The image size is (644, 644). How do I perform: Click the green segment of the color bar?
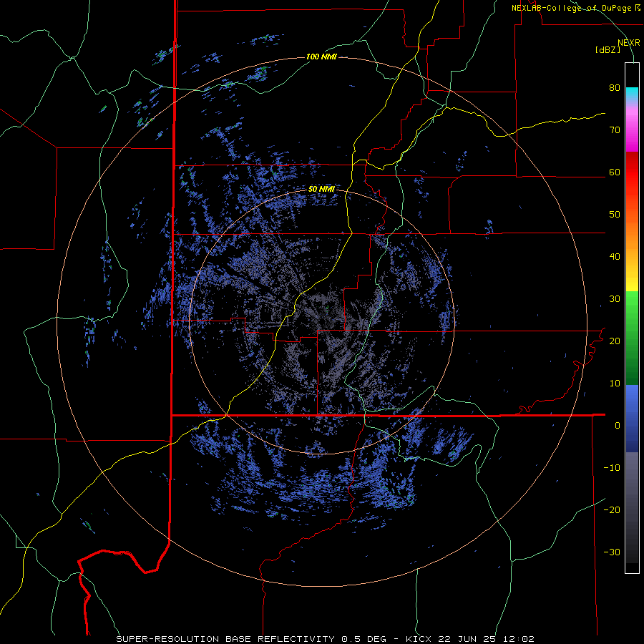[x=632, y=338]
